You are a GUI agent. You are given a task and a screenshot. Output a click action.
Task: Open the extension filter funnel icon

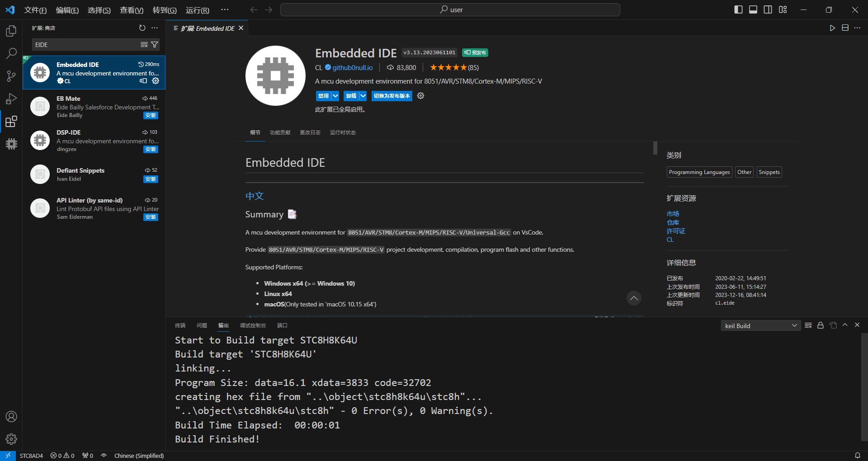tap(155, 45)
